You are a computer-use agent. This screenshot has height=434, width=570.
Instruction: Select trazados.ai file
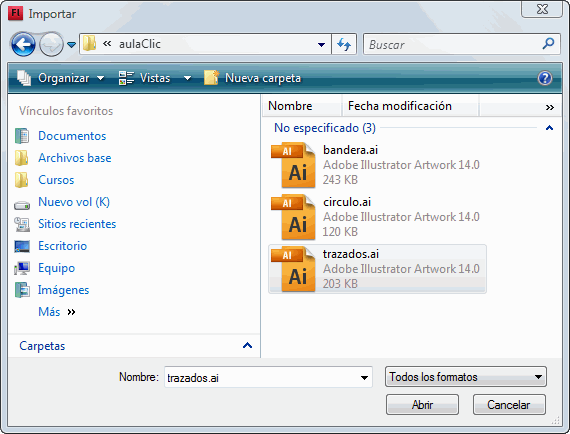point(377,269)
